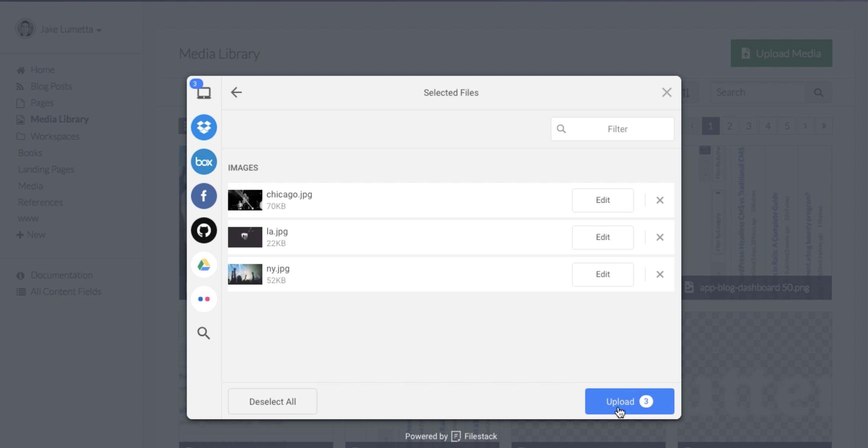The height and width of the screenshot is (448, 868).
Task: Add New collection in sidebar
Action: 31,235
